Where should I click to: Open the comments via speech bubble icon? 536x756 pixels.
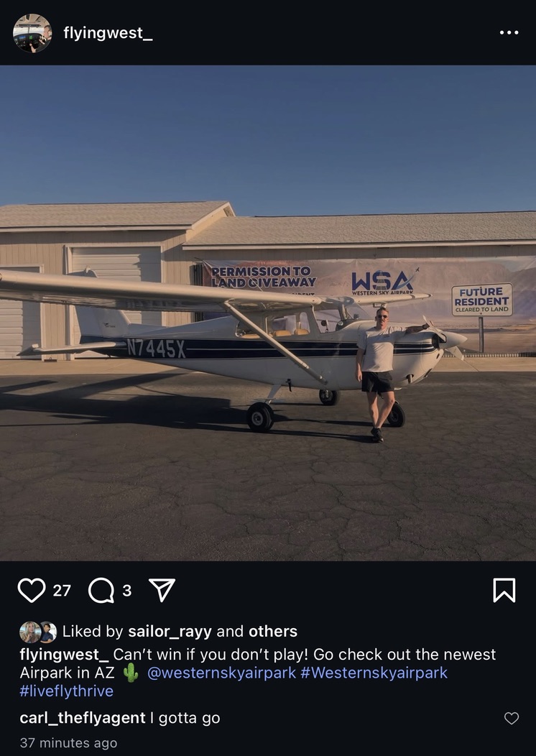[101, 591]
